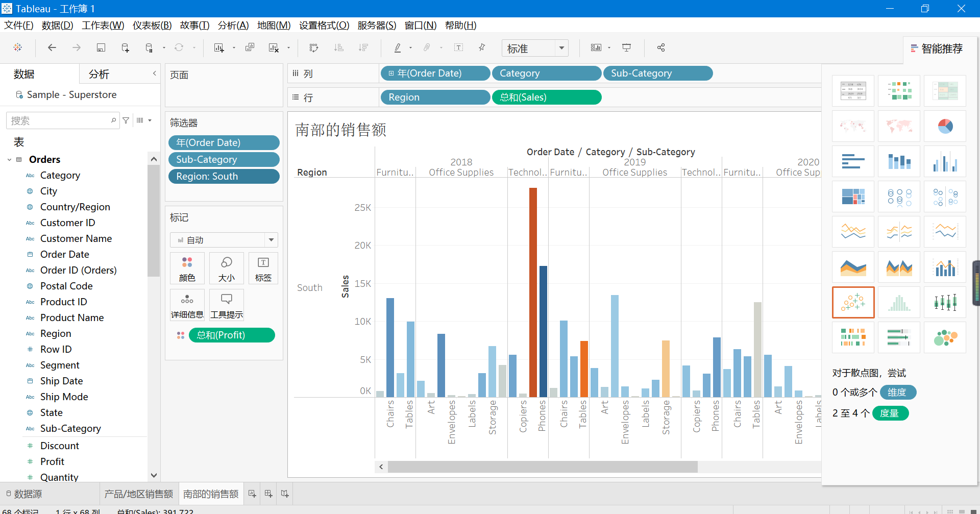Open the 数据(D) menu

tap(57, 25)
